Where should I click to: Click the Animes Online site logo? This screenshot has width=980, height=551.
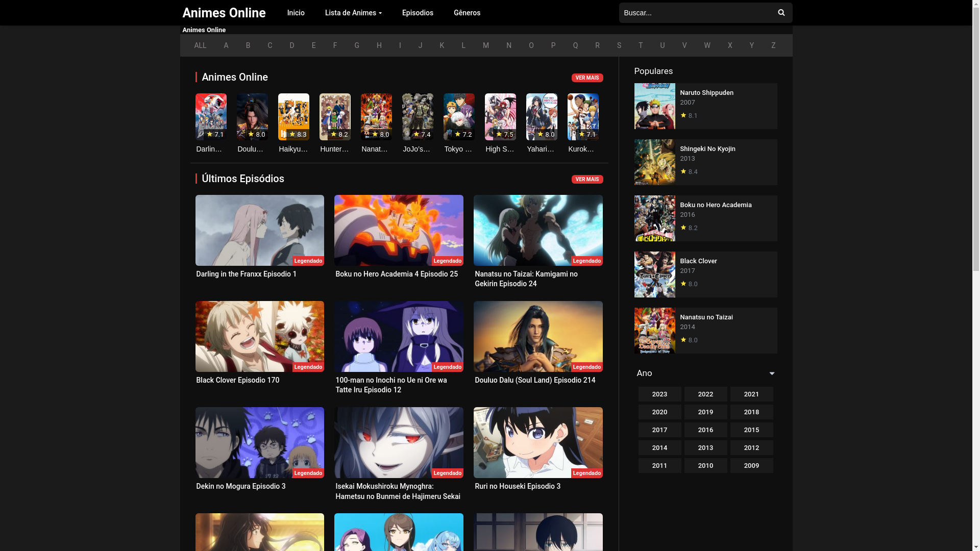(224, 13)
